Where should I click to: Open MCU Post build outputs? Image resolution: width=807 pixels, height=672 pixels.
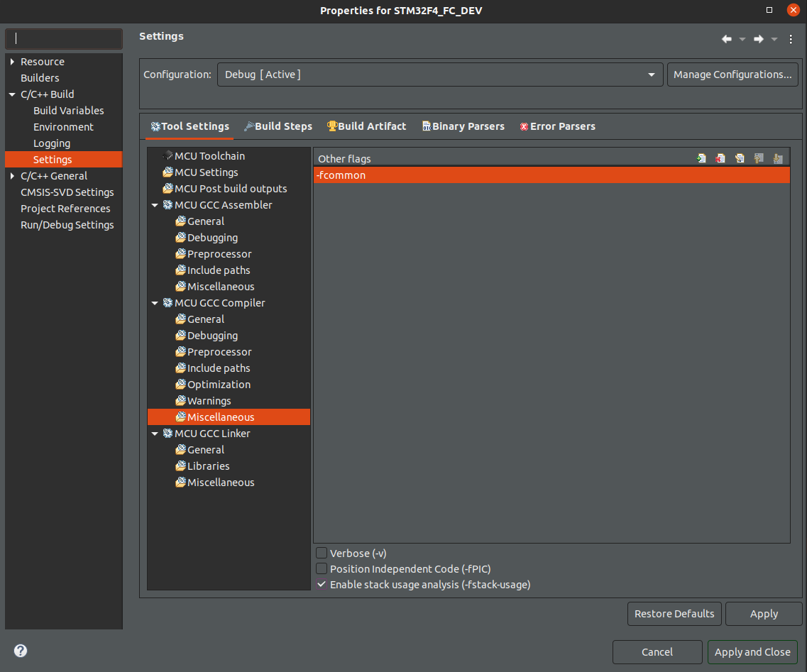pos(225,189)
